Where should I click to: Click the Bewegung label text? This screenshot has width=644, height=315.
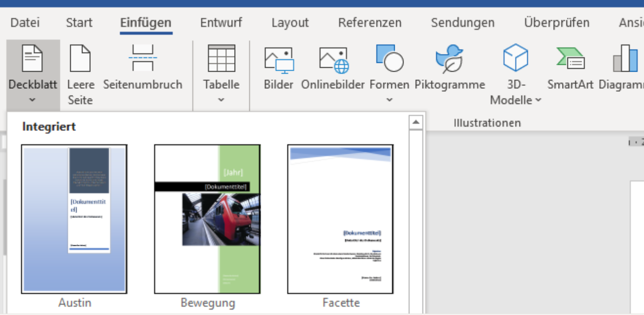(208, 302)
